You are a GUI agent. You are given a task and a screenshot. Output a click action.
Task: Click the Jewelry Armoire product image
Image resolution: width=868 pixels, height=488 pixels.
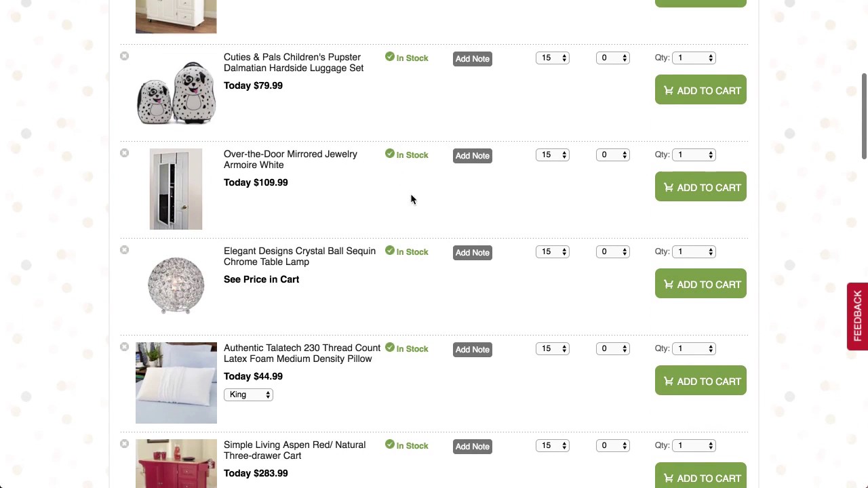(176, 189)
